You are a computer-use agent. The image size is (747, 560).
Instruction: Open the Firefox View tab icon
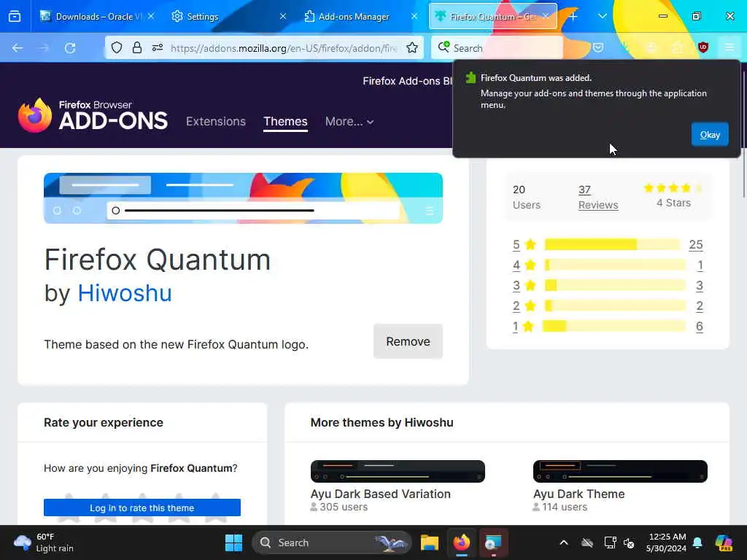pyautogui.click(x=15, y=17)
